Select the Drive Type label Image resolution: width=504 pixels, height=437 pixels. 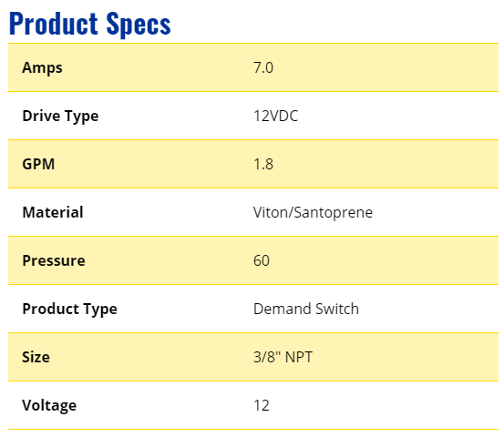[60, 116]
